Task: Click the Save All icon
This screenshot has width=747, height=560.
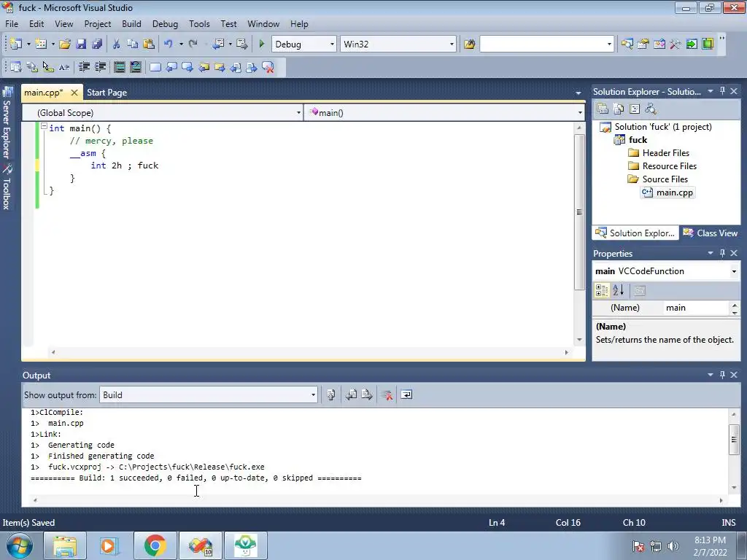Action: coord(97,44)
